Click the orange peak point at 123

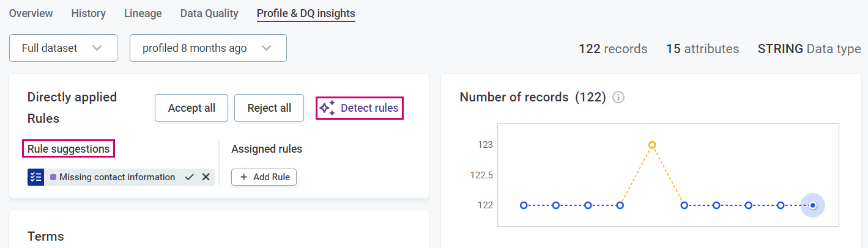pos(652,145)
